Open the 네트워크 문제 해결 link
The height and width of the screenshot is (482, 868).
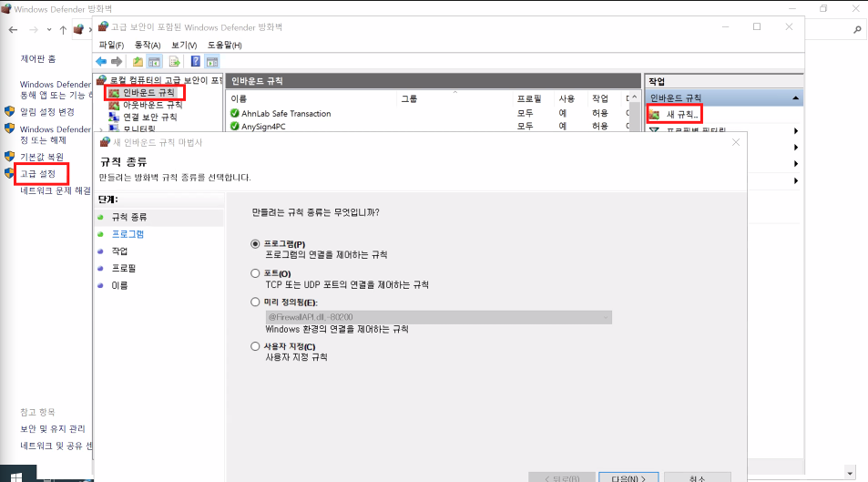click(56, 190)
